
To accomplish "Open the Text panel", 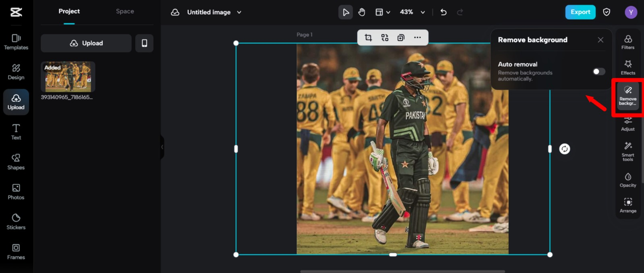I will [x=16, y=132].
